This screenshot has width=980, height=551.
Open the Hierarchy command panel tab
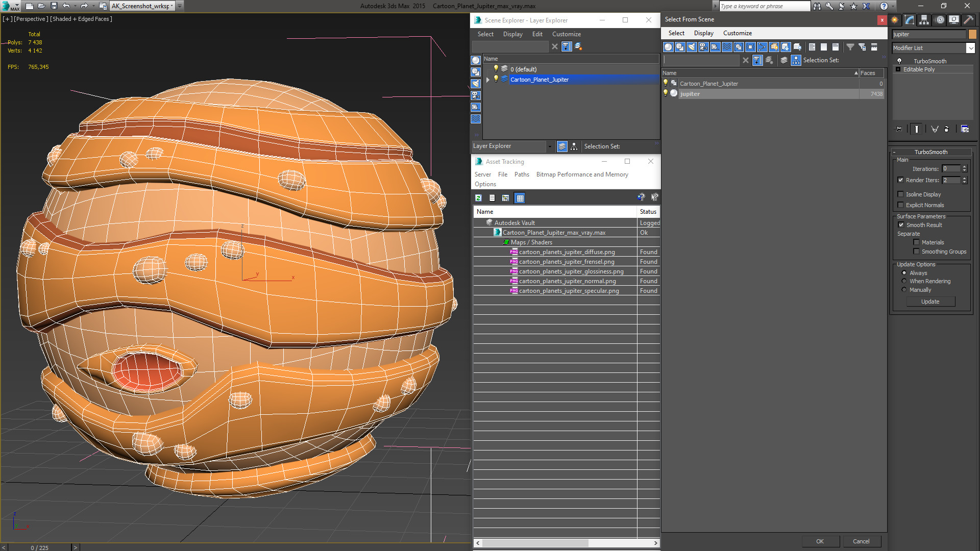[x=924, y=20]
